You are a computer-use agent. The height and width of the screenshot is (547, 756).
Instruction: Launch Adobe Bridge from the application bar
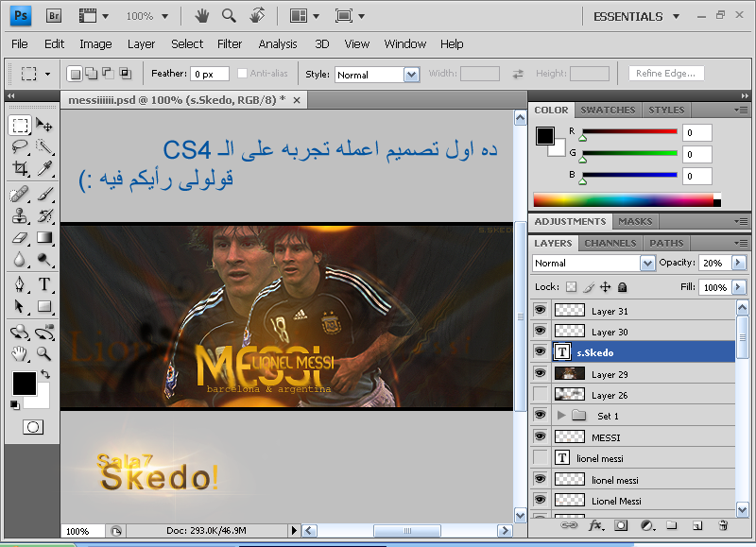54,16
